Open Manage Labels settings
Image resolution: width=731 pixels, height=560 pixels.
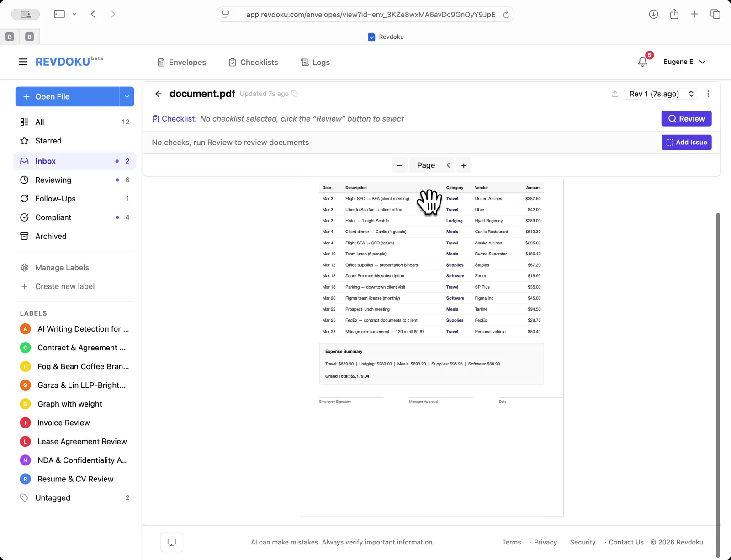point(62,267)
